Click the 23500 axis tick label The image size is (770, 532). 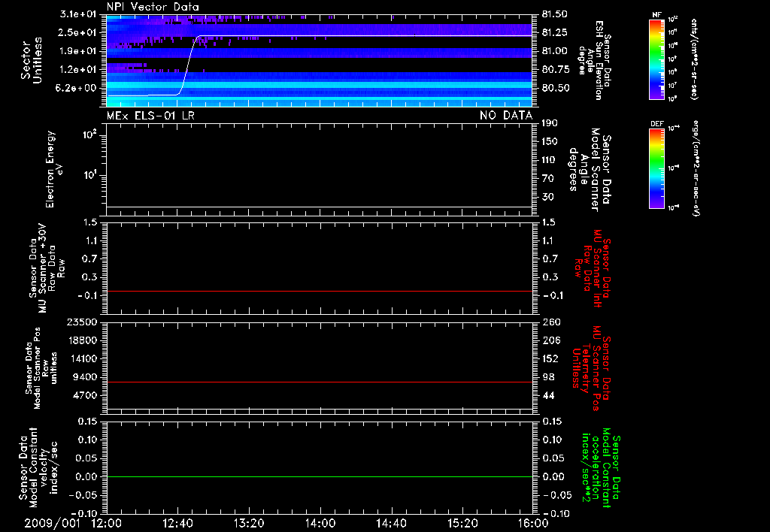tap(82, 322)
